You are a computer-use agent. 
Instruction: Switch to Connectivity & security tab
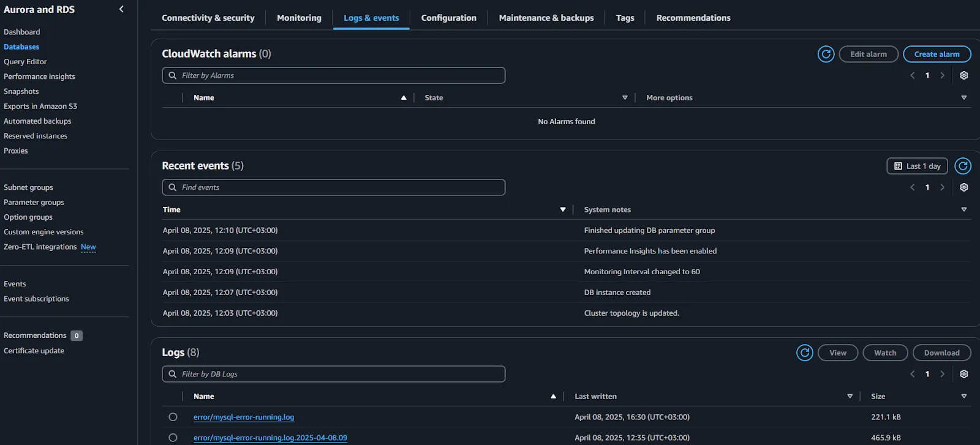[x=208, y=18]
